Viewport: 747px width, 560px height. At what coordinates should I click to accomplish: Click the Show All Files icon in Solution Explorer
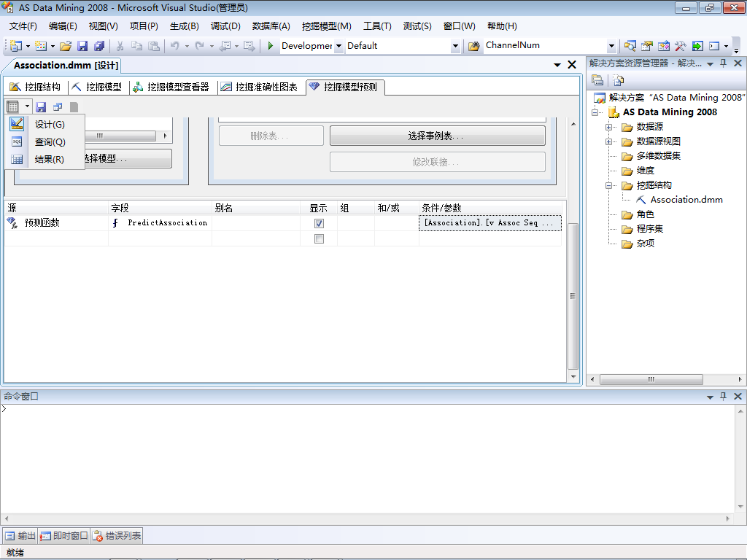click(619, 80)
